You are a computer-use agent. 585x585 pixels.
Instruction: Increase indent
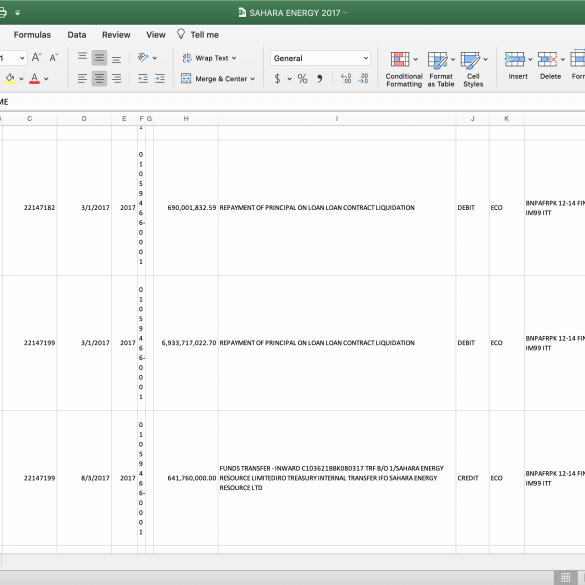point(160,78)
